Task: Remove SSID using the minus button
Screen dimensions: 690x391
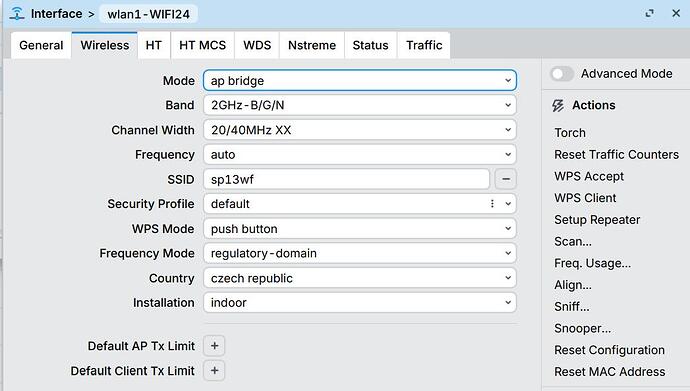Action: (x=506, y=179)
